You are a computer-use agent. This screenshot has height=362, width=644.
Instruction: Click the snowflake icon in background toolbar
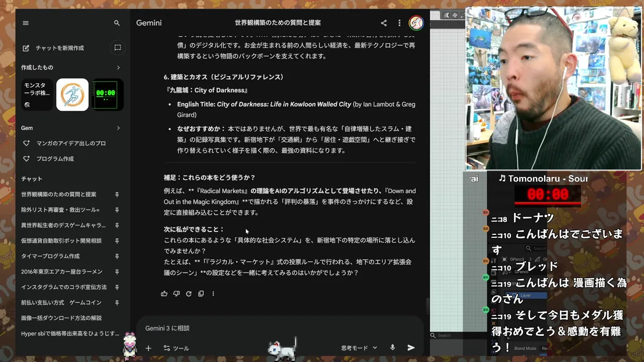coord(455,15)
